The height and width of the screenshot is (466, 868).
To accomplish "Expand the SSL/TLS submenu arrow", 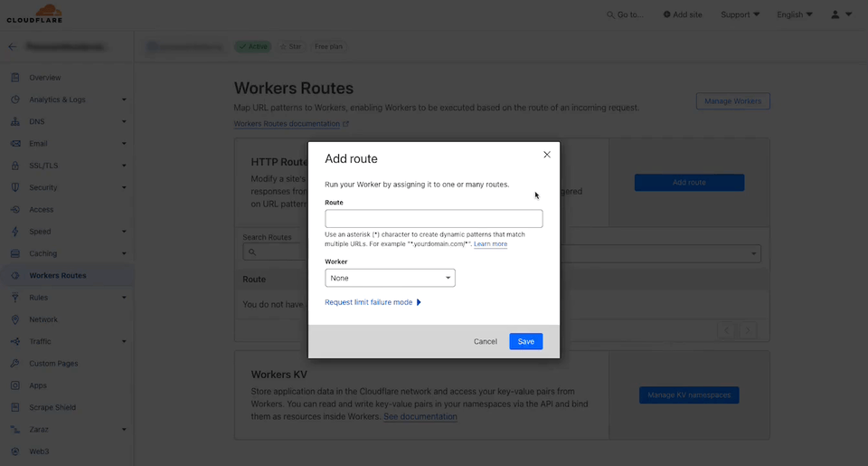I will pyautogui.click(x=124, y=166).
